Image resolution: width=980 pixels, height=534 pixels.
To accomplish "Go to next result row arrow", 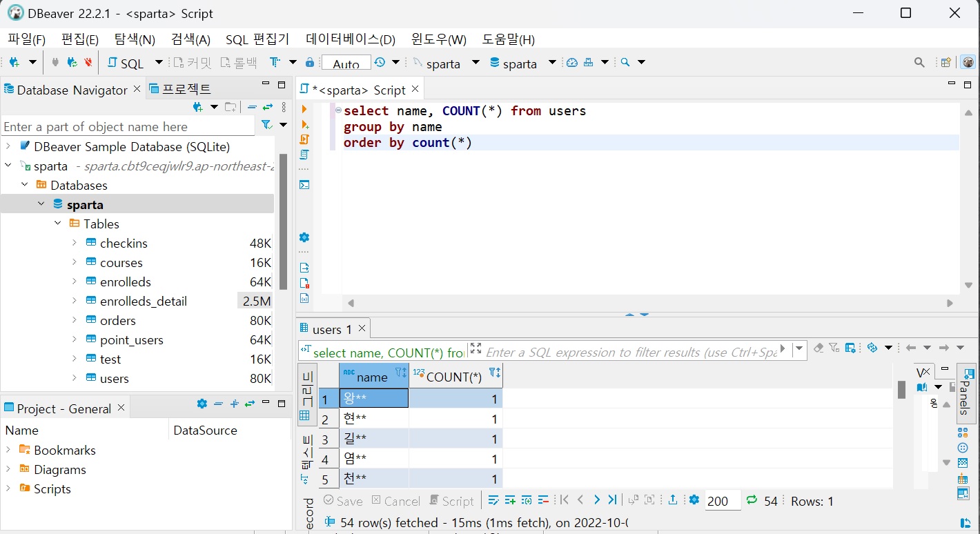I will [x=596, y=500].
